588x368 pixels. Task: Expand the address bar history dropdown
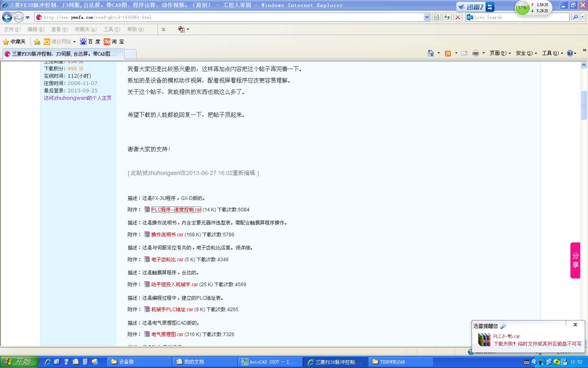[427, 17]
